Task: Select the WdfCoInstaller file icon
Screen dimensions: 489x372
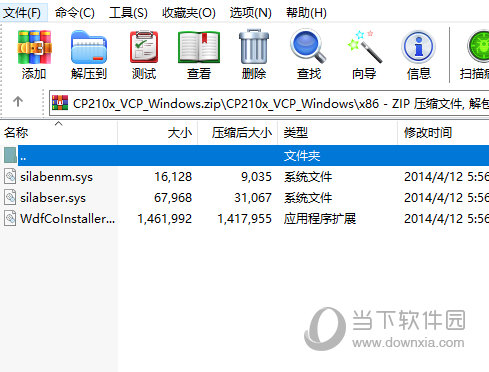Action: click(10, 218)
